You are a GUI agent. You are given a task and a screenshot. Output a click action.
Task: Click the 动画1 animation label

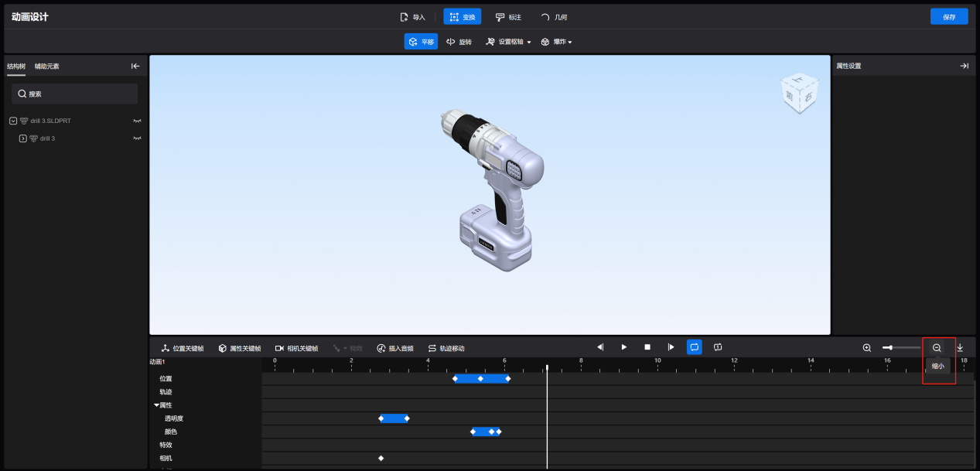point(157,362)
